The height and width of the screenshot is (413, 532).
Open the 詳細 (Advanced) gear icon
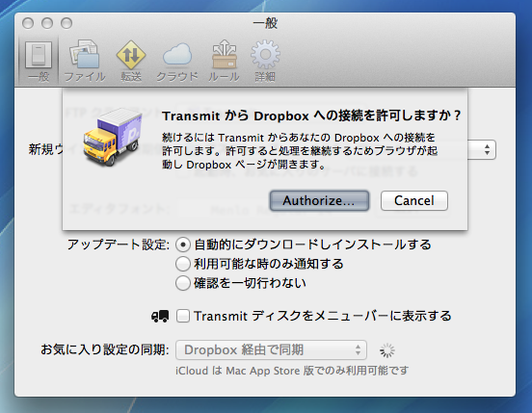(x=265, y=60)
